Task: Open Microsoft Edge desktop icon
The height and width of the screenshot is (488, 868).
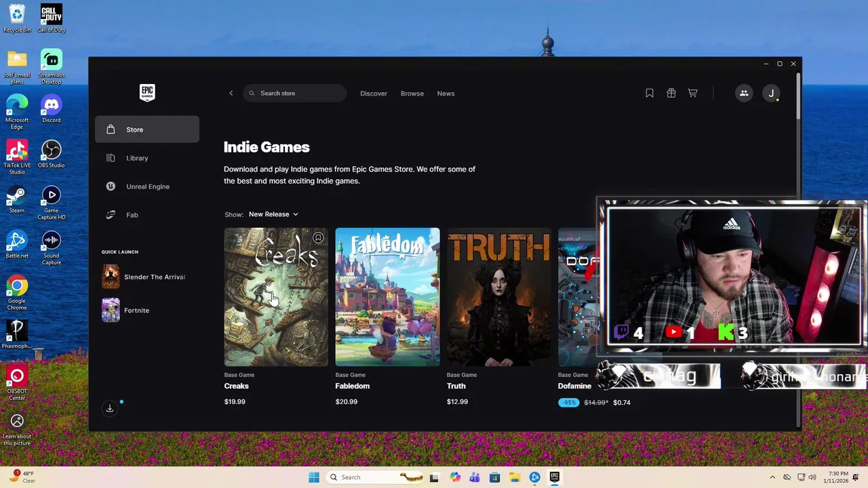Action: pos(17,113)
